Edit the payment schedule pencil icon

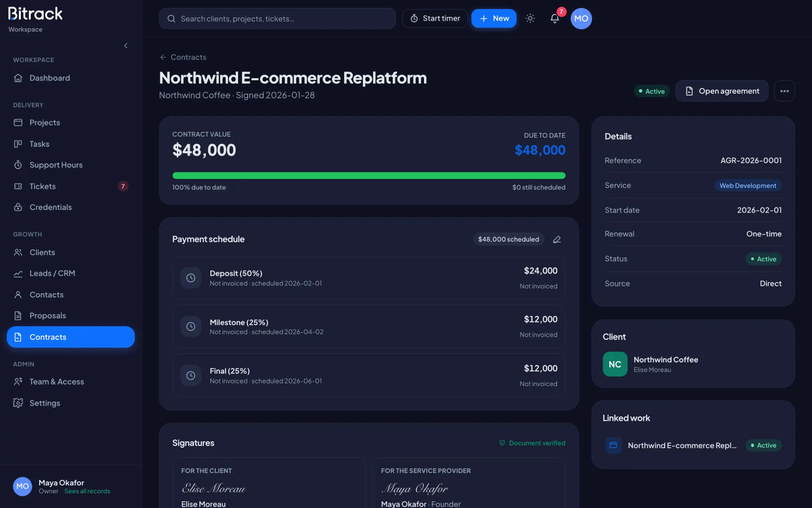pyautogui.click(x=557, y=239)
